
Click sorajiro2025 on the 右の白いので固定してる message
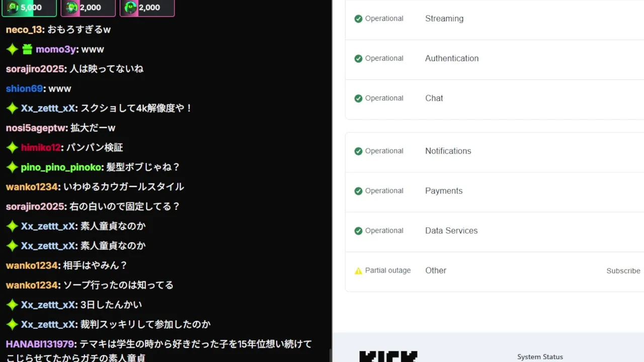[x=35, y=206]
